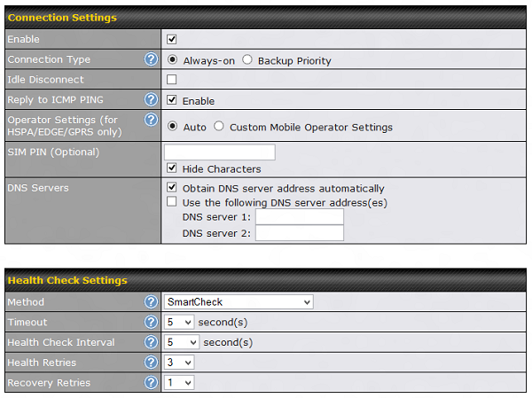Check Use the following DNS server addresses
The width and height of the screenshot is (532, 398).
pyautogui.click(x=172, y=202)
